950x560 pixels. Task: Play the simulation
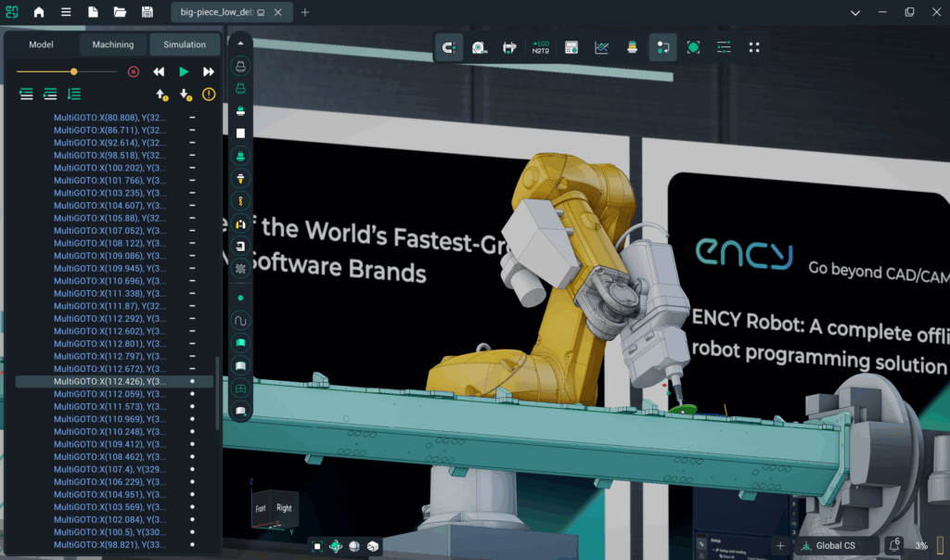pyautogui.click(x=184, y=71)
